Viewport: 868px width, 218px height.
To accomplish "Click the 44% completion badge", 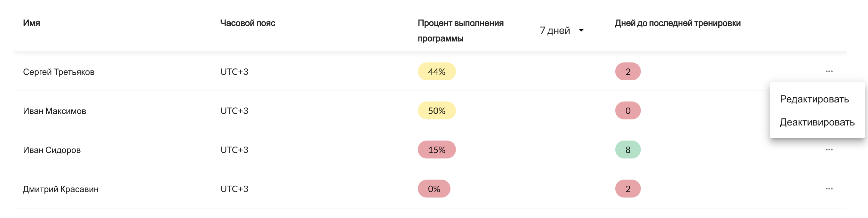I will pyautogui.click(x=436, y=72).
